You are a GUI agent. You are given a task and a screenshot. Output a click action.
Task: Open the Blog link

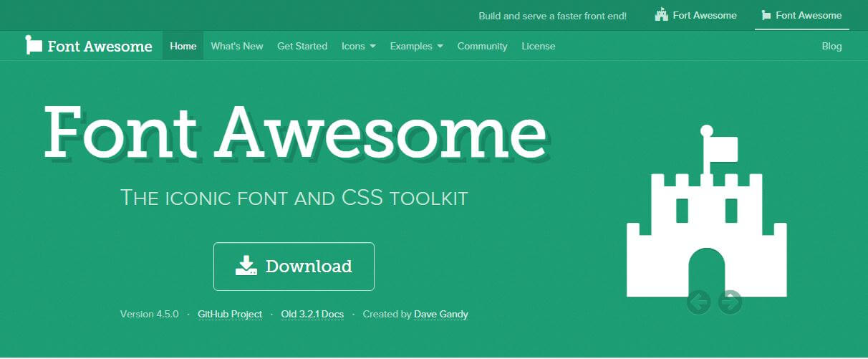pyautogui.click(x=831, y=46)
